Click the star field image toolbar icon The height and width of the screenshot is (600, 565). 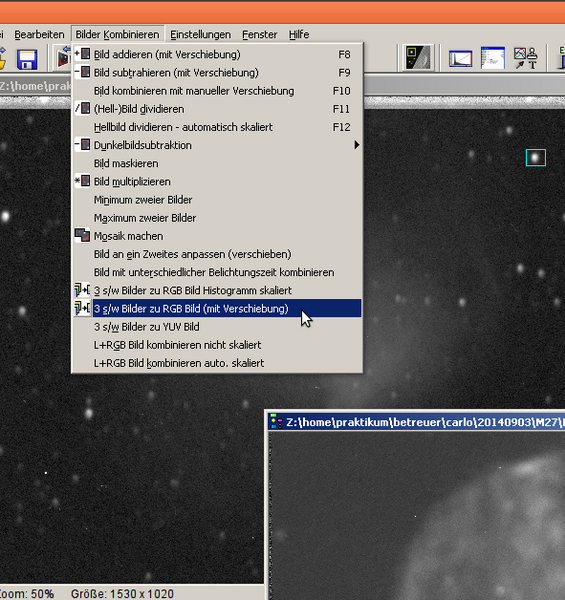pos(418,58)
